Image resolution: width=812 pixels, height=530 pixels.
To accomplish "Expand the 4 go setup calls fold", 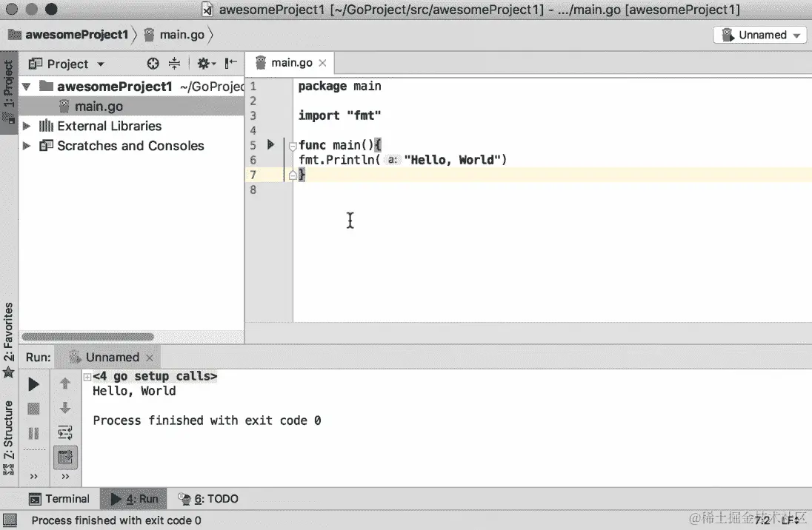I will [x=87, y=377].
